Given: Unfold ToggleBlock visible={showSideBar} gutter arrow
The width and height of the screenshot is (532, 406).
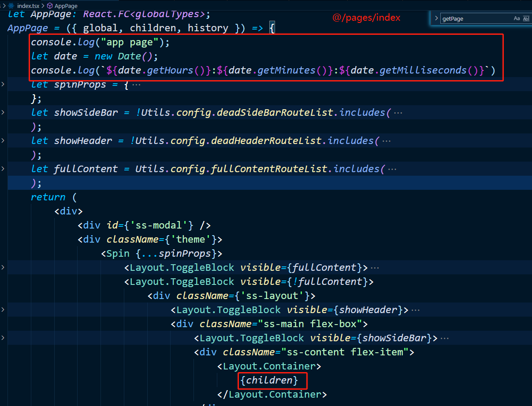Looking at the screenshot, I should (x=4, y=338).
